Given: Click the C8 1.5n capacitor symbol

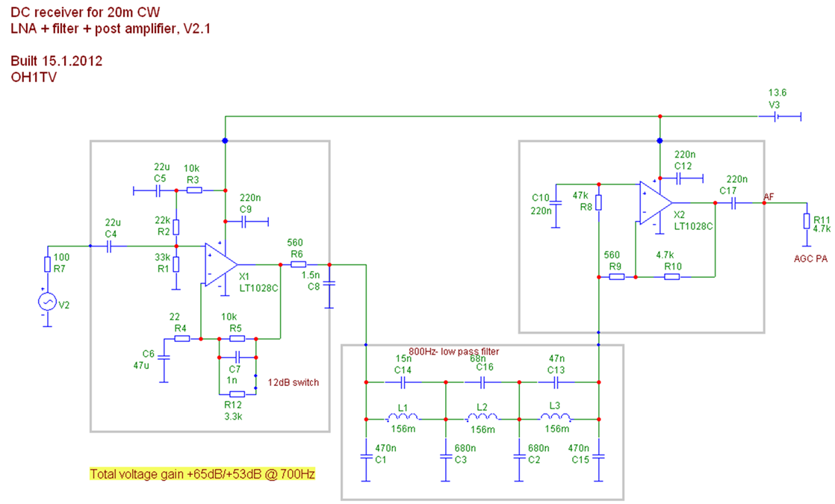Looking at the screenshot, I should point(329,283).
